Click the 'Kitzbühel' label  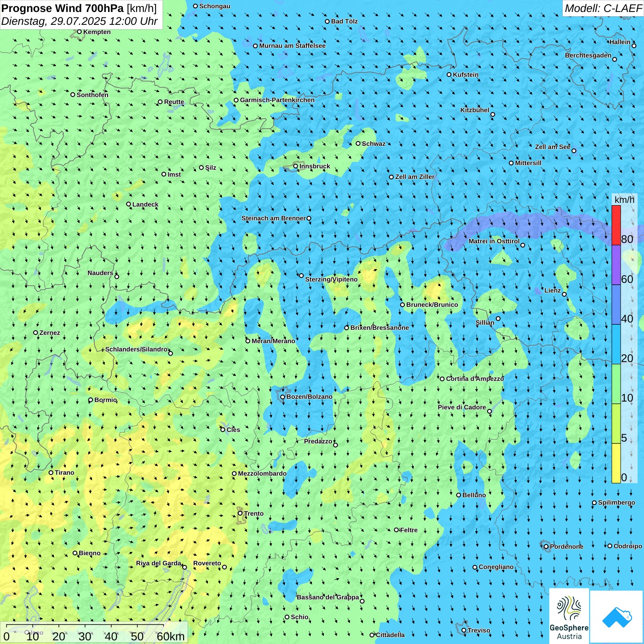[475, 110]
